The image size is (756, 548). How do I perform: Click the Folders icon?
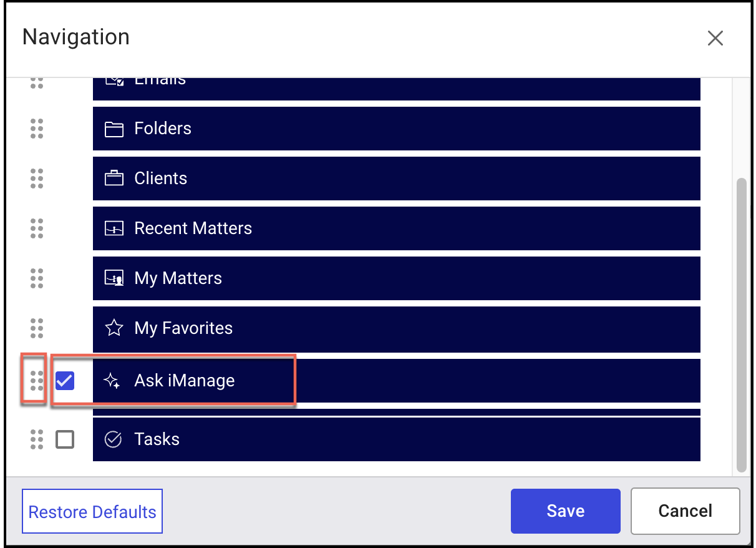click(114, 129)
